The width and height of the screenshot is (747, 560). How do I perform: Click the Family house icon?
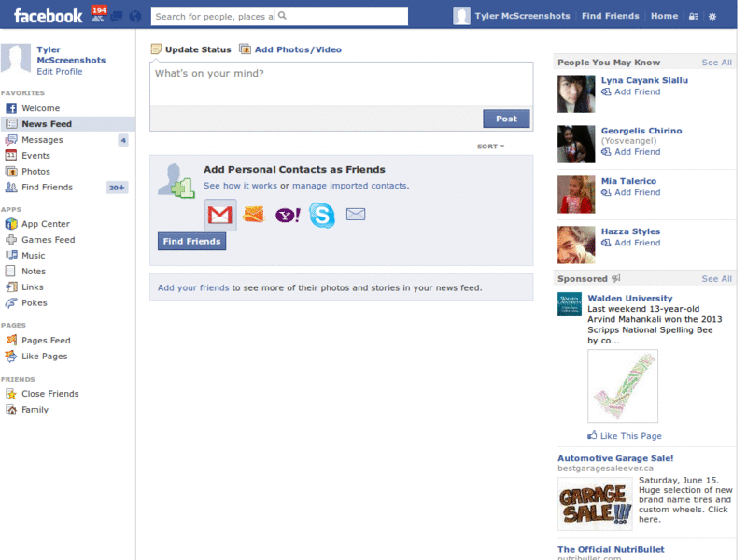[x=11, y=410]
